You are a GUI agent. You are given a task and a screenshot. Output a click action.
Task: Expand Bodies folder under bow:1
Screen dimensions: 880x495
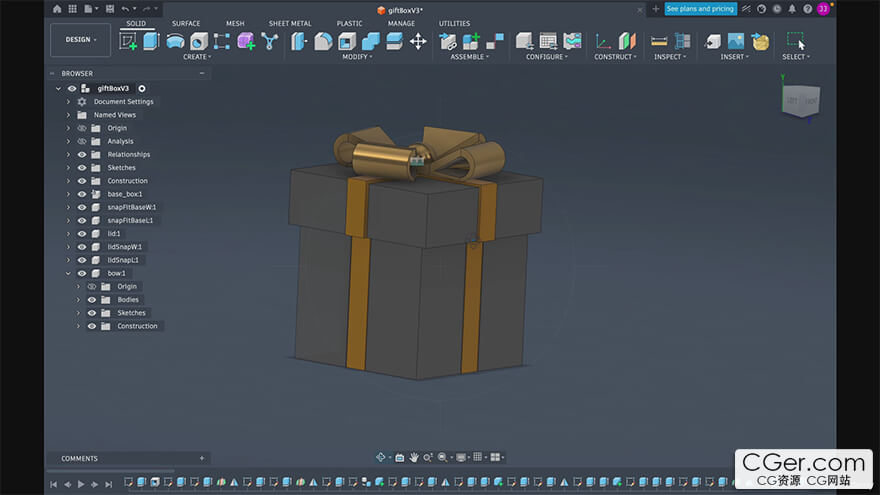(79, 300)
